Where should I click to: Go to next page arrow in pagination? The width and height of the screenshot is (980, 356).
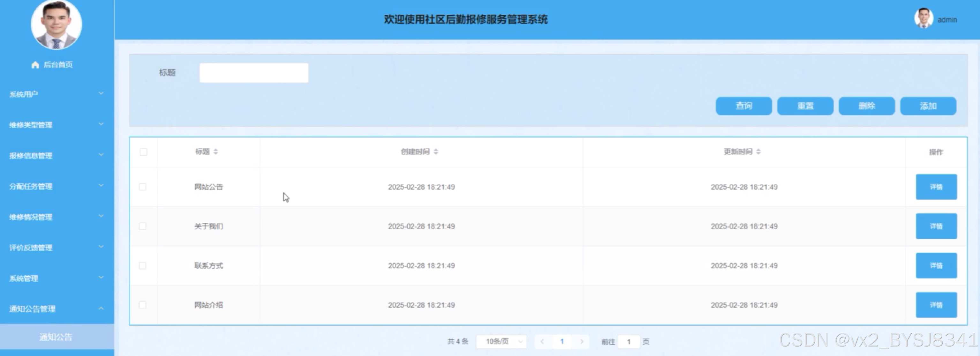tap(581, 342)
